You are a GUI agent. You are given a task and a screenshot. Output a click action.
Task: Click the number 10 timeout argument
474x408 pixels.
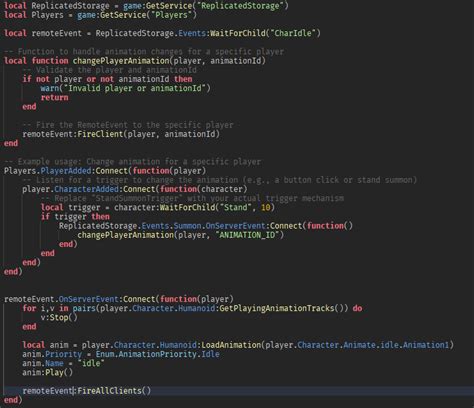266,208
